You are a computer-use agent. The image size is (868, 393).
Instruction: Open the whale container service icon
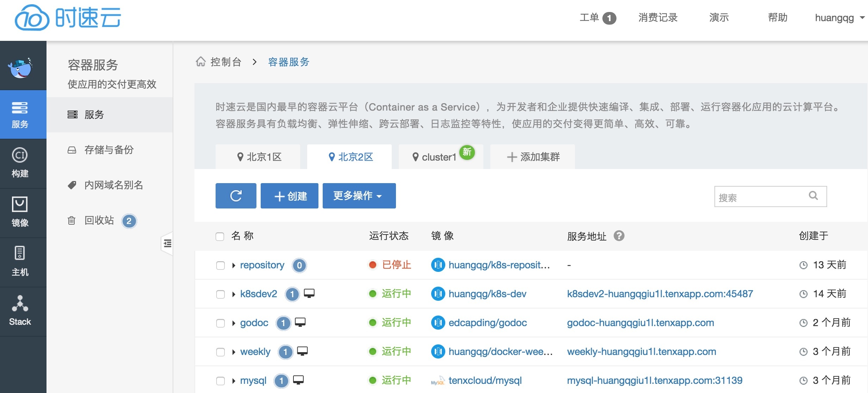coord(20,68)
